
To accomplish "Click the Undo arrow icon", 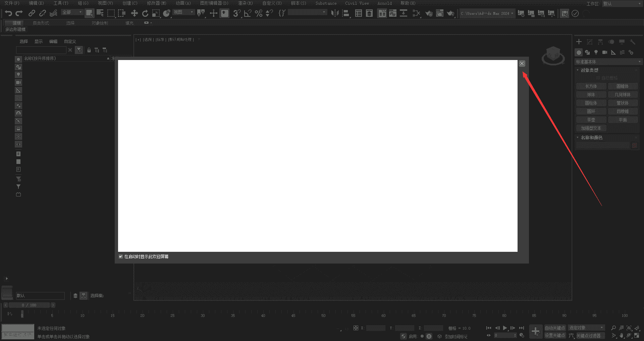I will pos(8,13).
